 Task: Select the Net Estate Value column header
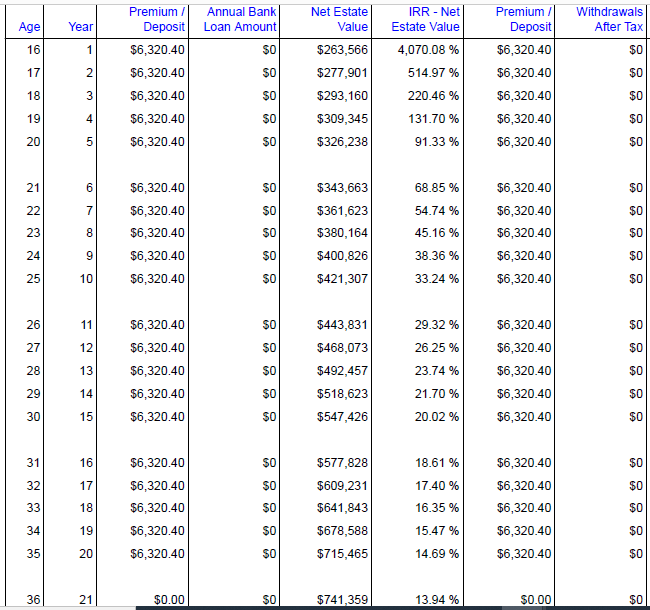pyautogui.click(x=340, y=19)
